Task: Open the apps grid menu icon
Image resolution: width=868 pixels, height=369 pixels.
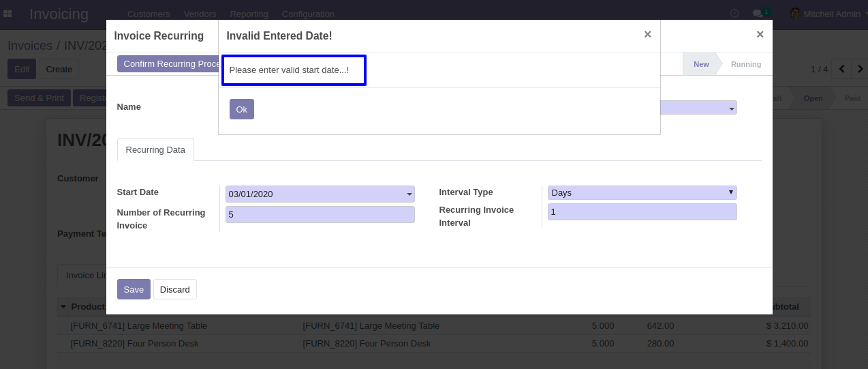Action: click(x=7, y=14)
